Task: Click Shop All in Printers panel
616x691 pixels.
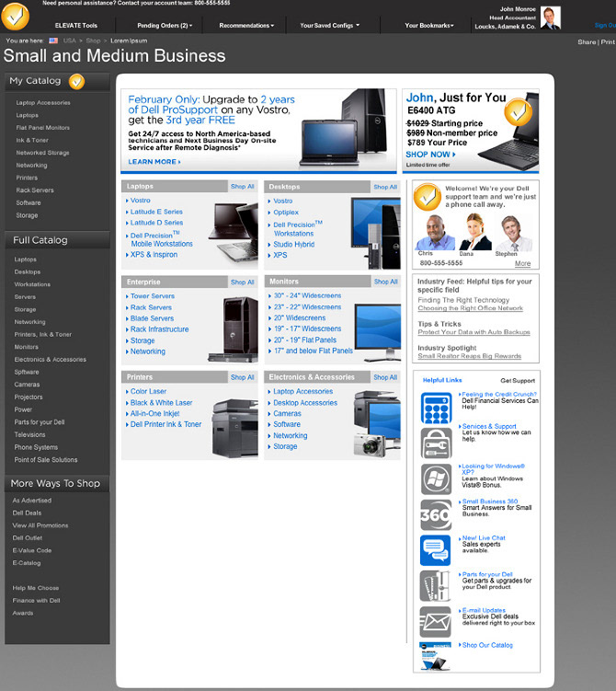Action: pyautogui.click(x=243, y=377)
